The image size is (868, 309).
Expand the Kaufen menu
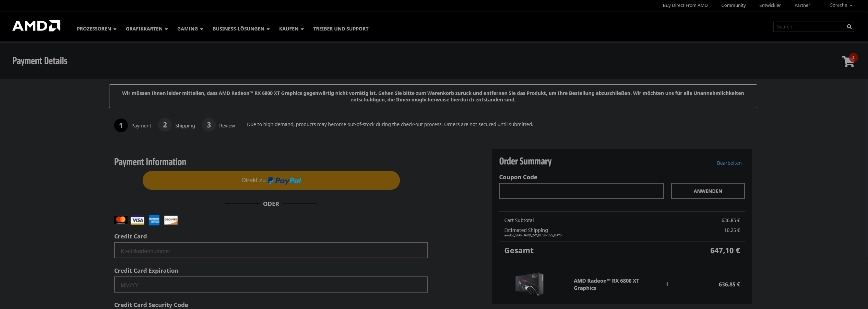pyautogui.click(x=292, y=29)
